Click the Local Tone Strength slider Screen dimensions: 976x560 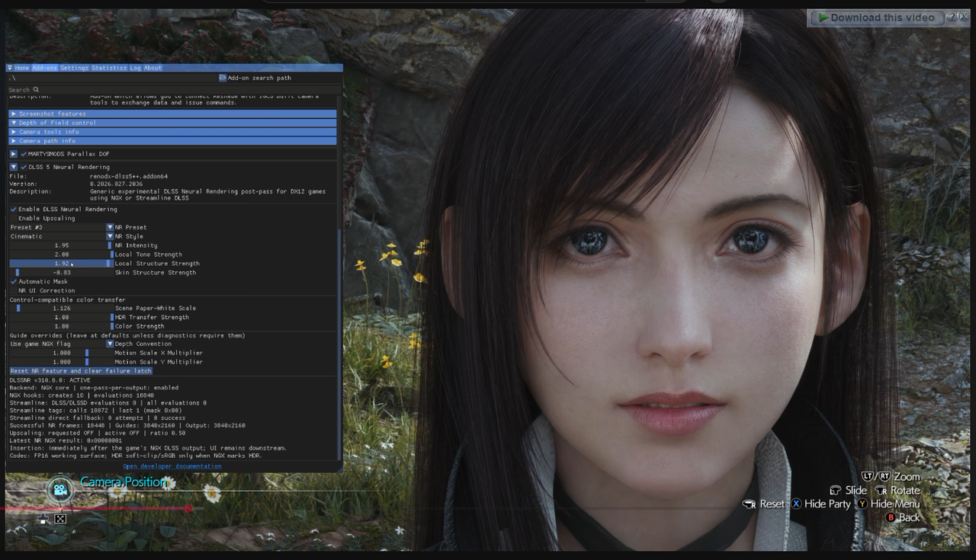(61, 254)
